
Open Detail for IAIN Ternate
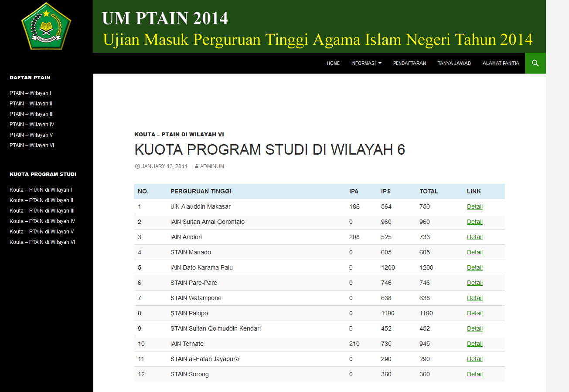(x=474, y=344)
